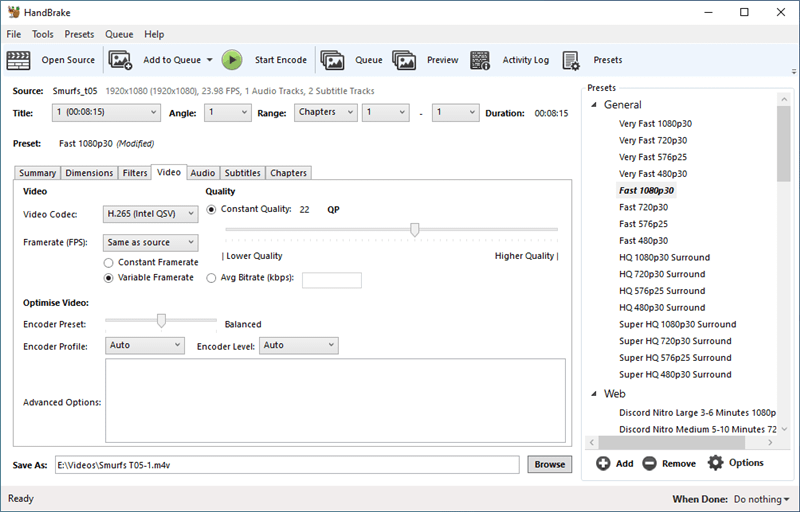Click the Advanced Options text area
800x512 pixels.
335,401
